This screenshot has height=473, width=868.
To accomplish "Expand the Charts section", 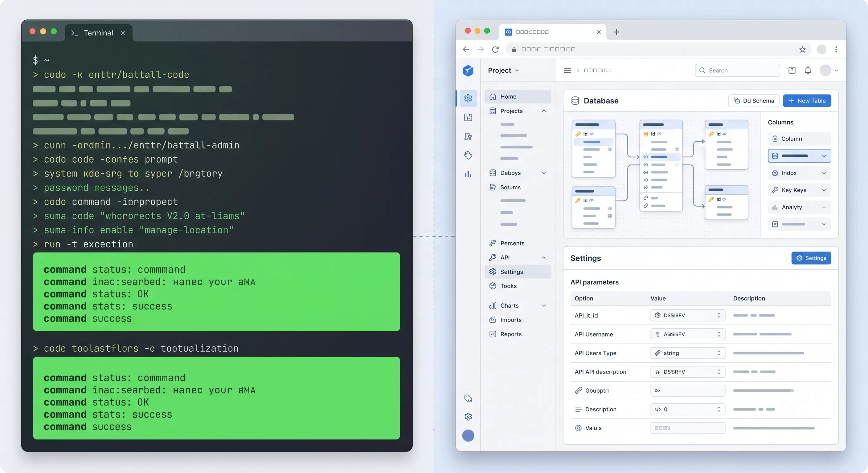I will click(x=544, y=306).
